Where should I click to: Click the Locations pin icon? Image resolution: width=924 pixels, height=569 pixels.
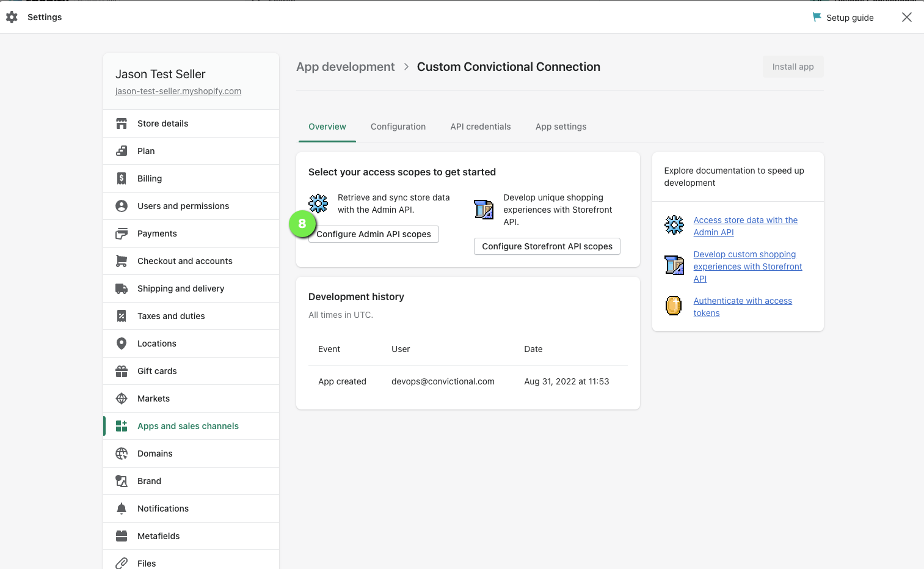tap(122, 343)
